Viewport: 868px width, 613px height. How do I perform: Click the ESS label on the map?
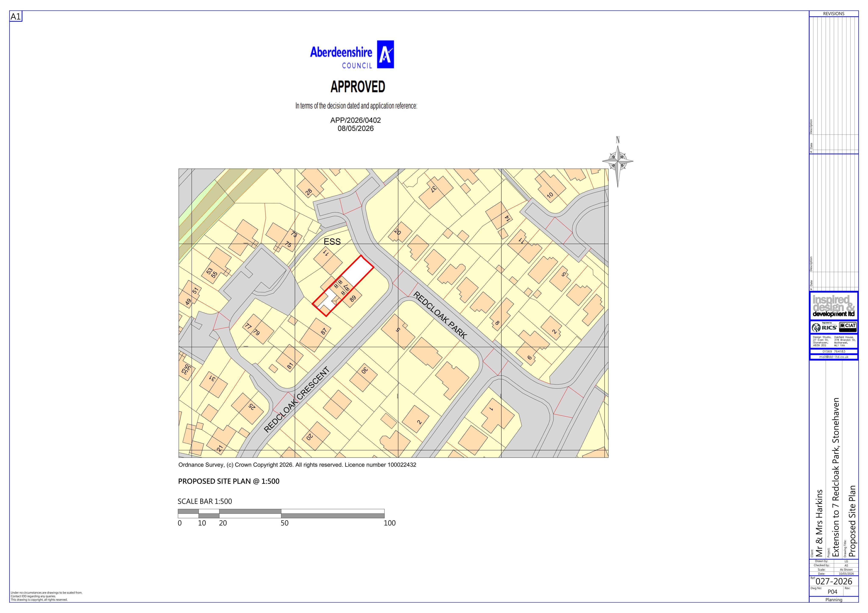click(x=332, y=242)
